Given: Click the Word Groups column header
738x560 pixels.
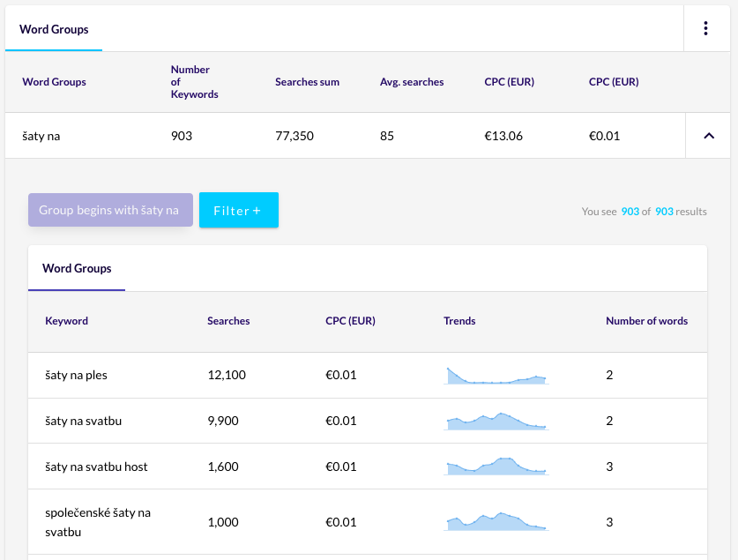Looking at the screenshot, I should 54,82.
